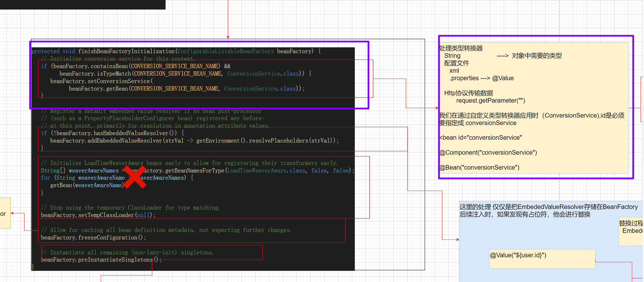Click the 'Instantiate all remaining (non-lazy-init) singletons' comment
The width and height of the screenshot is (644, 282).
click(127, 252)
